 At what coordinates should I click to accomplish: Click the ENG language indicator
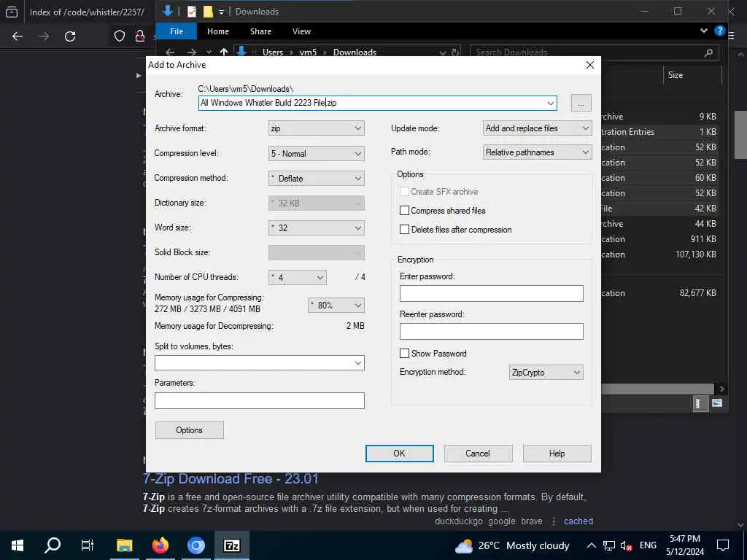click(648, 545)
